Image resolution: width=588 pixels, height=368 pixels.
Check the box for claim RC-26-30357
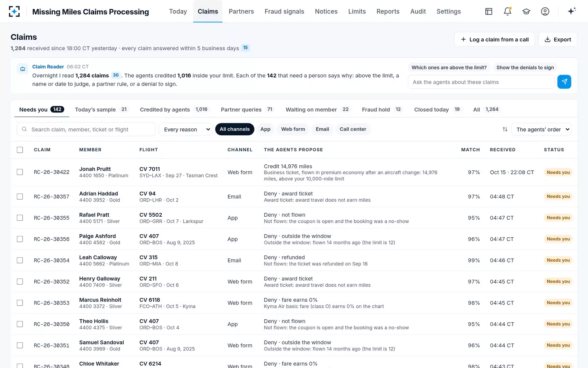point(20,197)
